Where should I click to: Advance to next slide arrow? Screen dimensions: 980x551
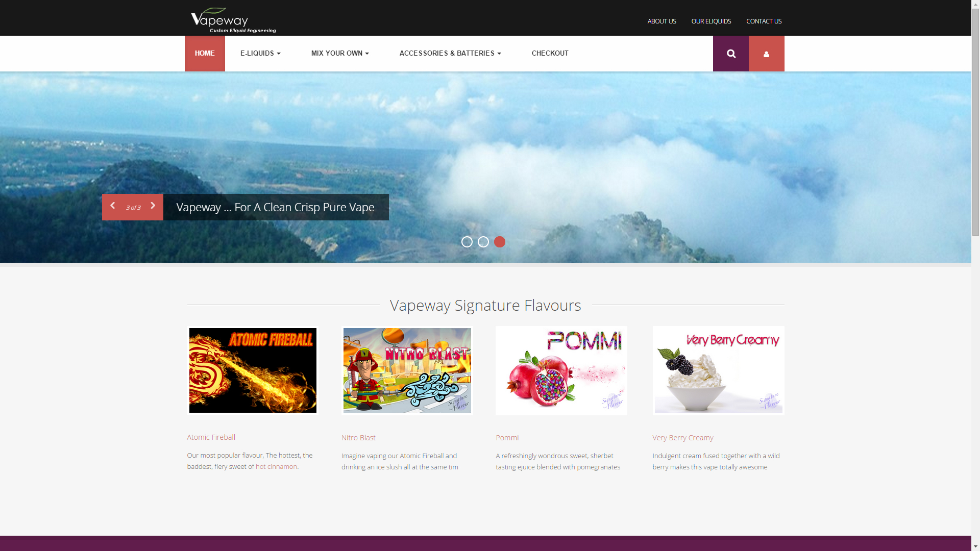153,206
